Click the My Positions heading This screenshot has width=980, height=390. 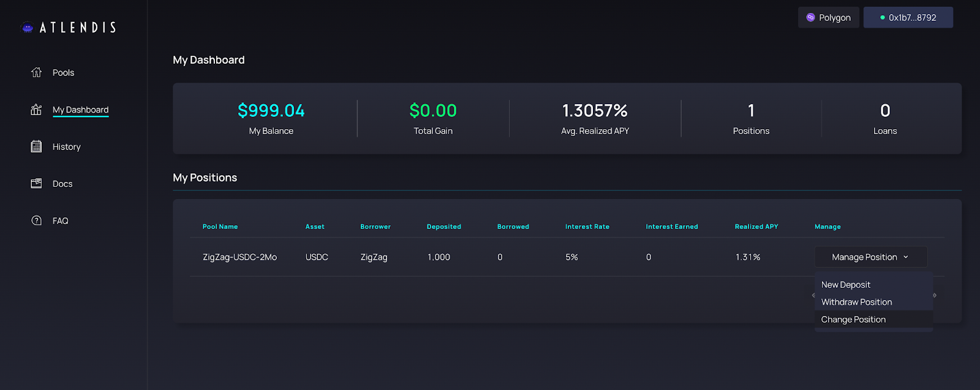coord(205,178)
